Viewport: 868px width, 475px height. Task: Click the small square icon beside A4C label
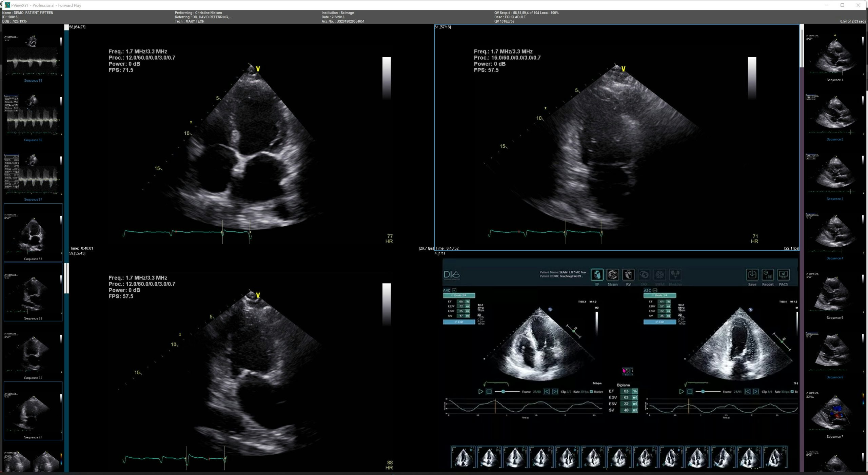[454, 290]
